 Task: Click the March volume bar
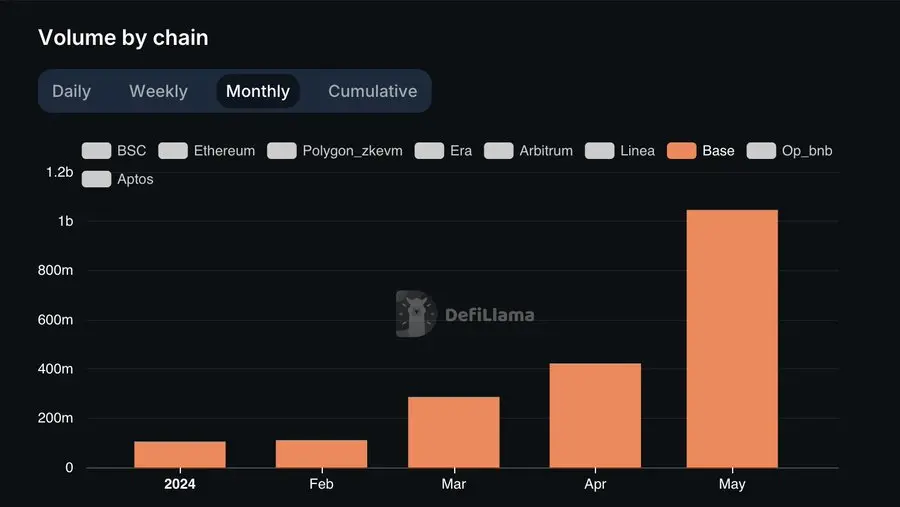(x=454, y=433)
